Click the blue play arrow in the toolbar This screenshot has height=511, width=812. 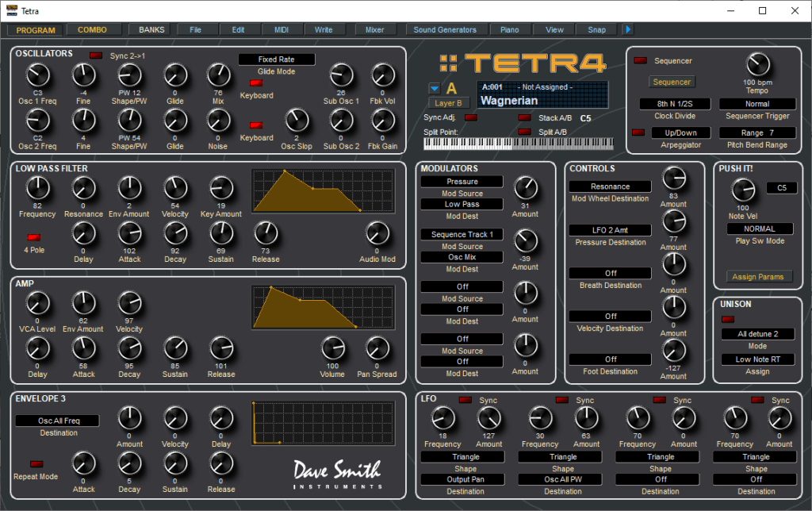pos(628,30)
